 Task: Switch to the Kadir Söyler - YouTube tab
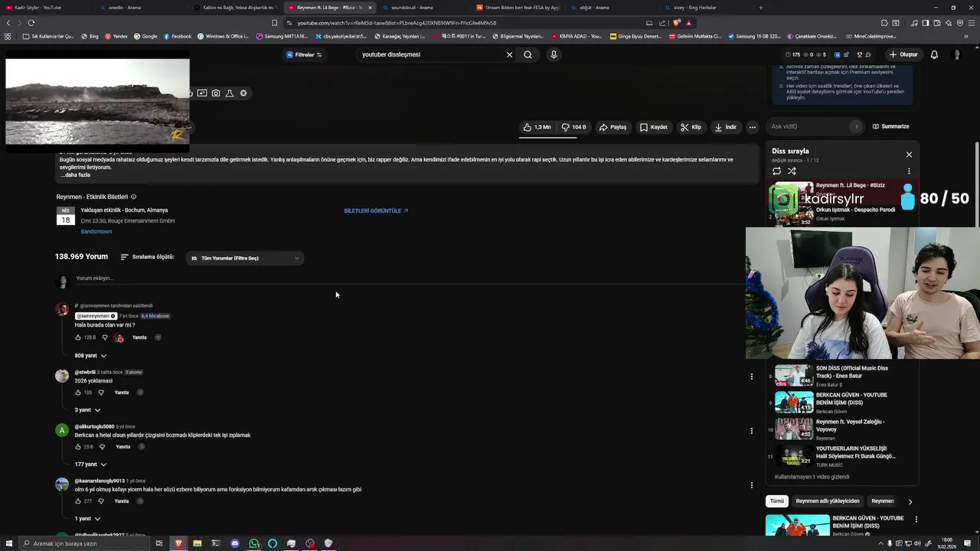tap(46, 8)
